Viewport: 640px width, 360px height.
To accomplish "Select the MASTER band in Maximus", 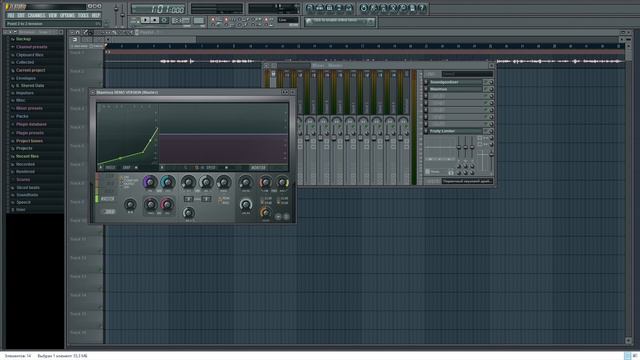I will pyautogui.click(x=108, y=199).
